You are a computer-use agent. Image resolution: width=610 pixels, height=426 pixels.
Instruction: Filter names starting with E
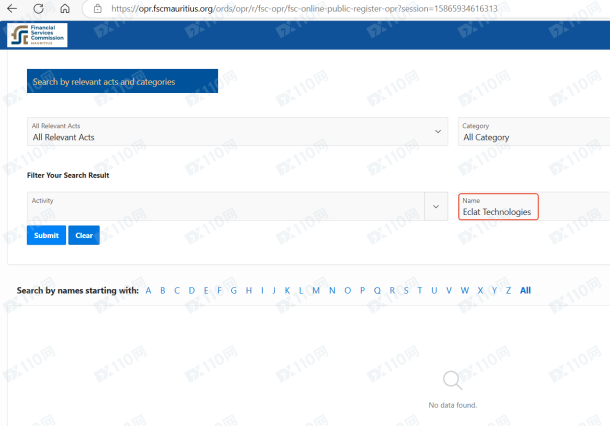(x=206, y=291)
